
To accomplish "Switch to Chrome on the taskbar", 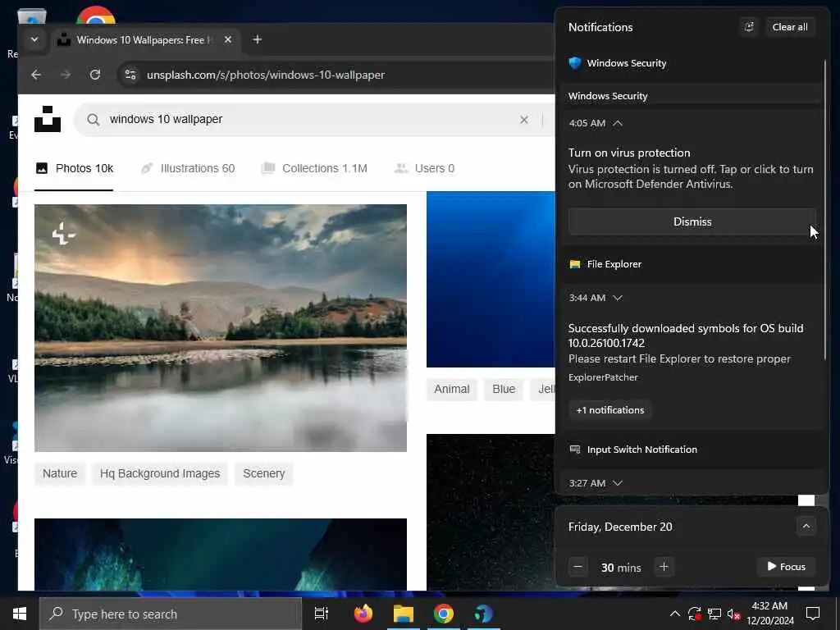I will tap(444, 614).
